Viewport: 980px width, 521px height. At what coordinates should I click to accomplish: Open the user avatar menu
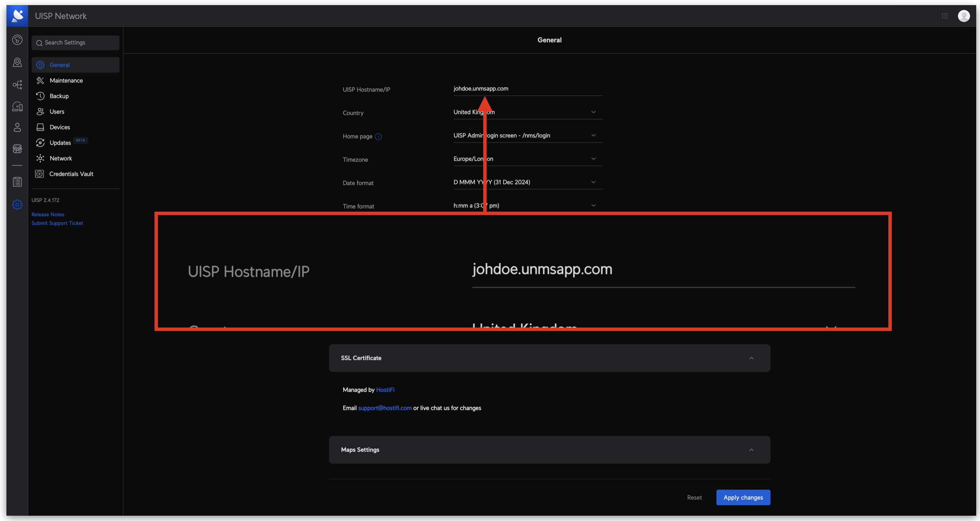click(964, 16)
